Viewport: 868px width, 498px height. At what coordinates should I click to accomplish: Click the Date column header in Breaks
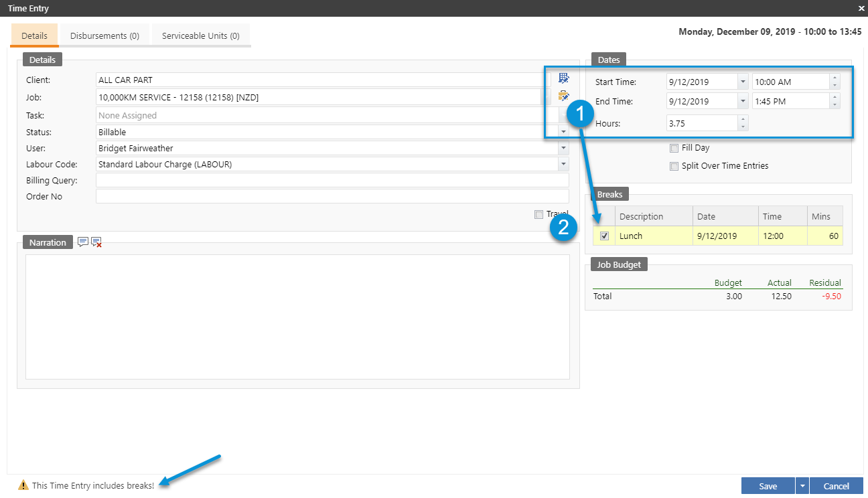pos(726,216)
